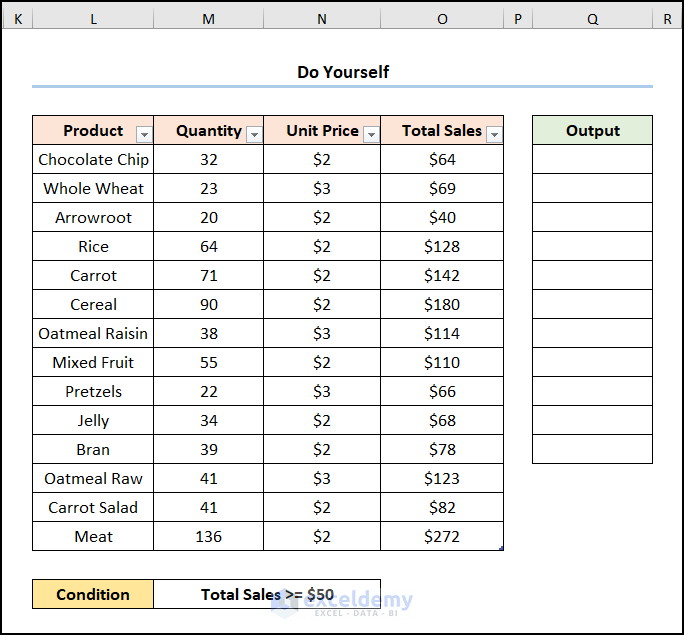This screenshot has width=684, height=635.
Task: Click the quantity 32 cell
Action: (209, 160)
